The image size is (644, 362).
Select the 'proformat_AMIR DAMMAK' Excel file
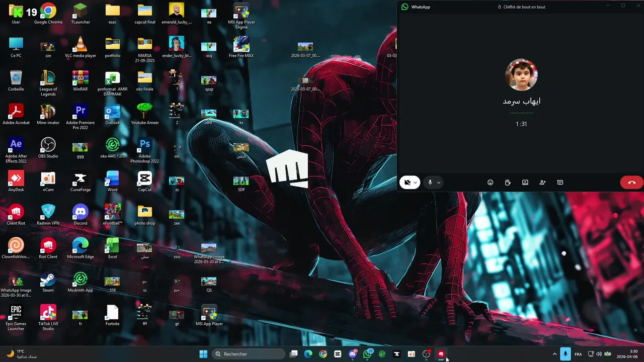click(113, 83)
